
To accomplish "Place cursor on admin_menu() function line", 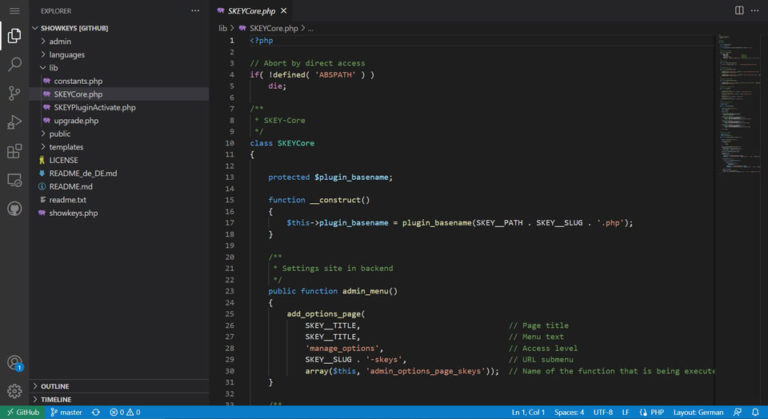I will 333,291.
